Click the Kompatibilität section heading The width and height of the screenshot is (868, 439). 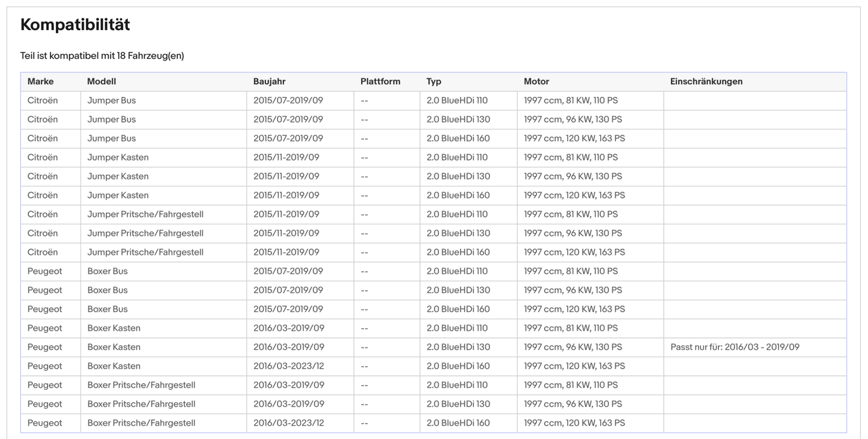[75, 25]
